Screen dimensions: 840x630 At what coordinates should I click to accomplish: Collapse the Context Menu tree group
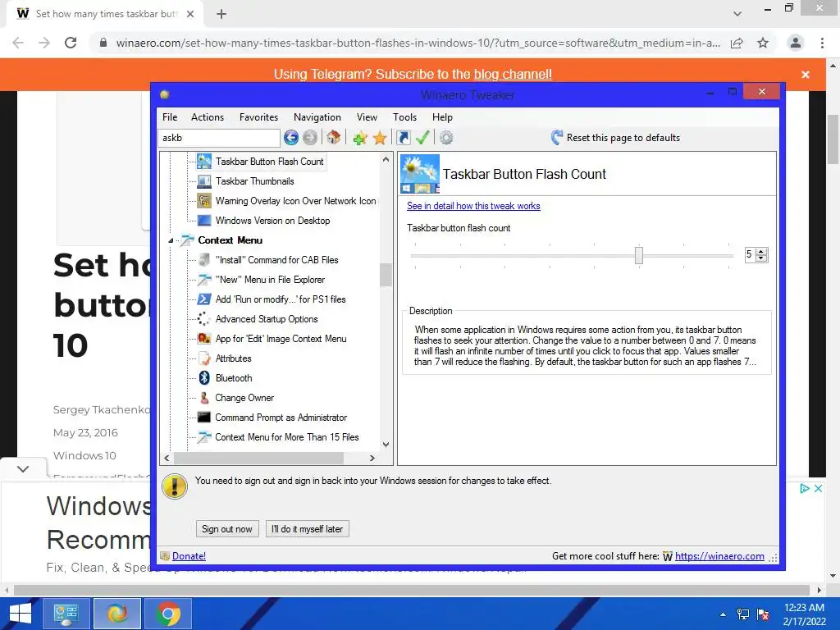coord(171,240)
